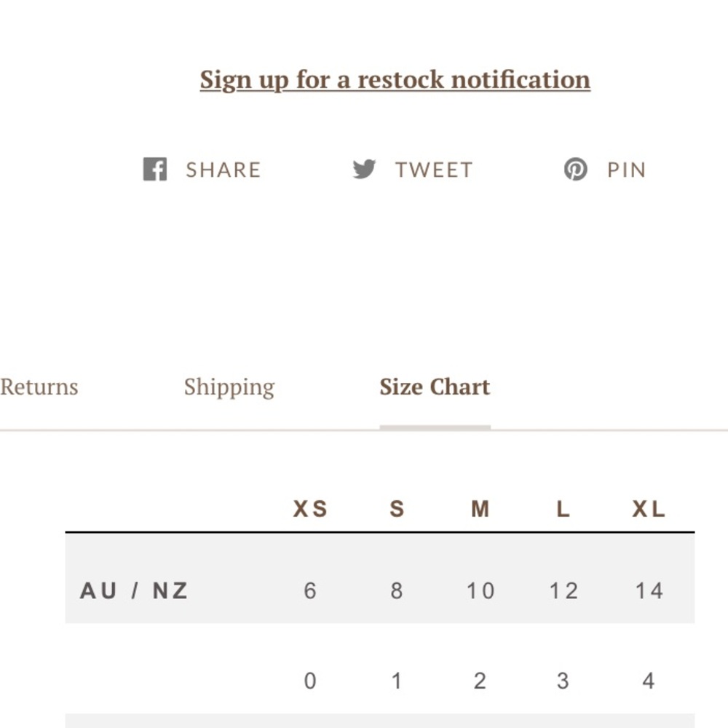Click the AU size 14 cell

click(649, 591)
